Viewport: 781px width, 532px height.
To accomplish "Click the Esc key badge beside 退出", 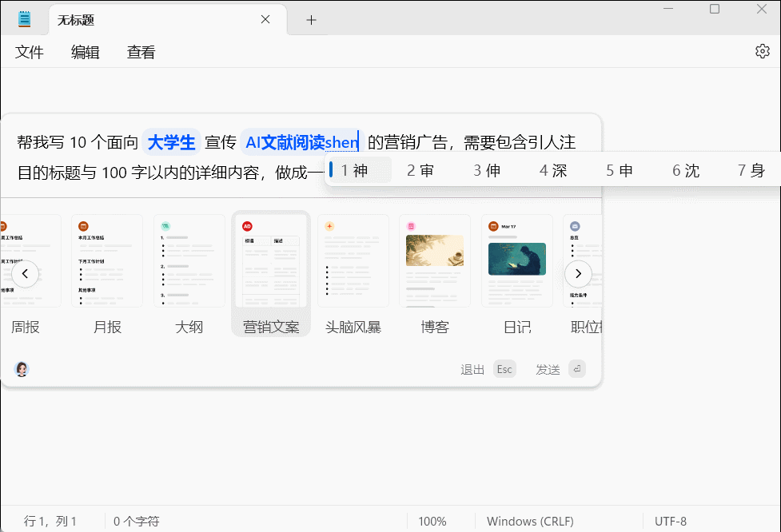I will coord(504,369).
